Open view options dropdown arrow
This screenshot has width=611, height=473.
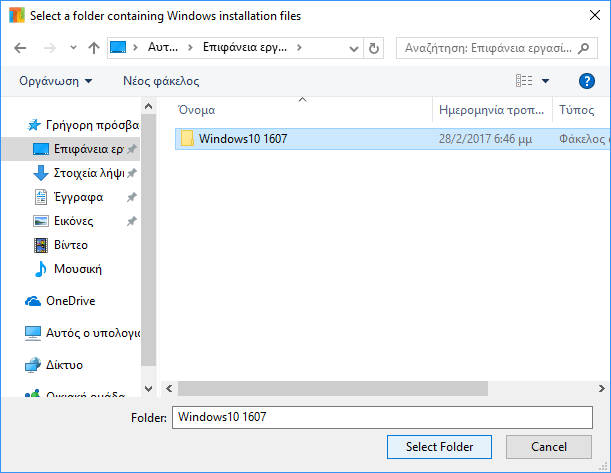(x=546, y=81)
